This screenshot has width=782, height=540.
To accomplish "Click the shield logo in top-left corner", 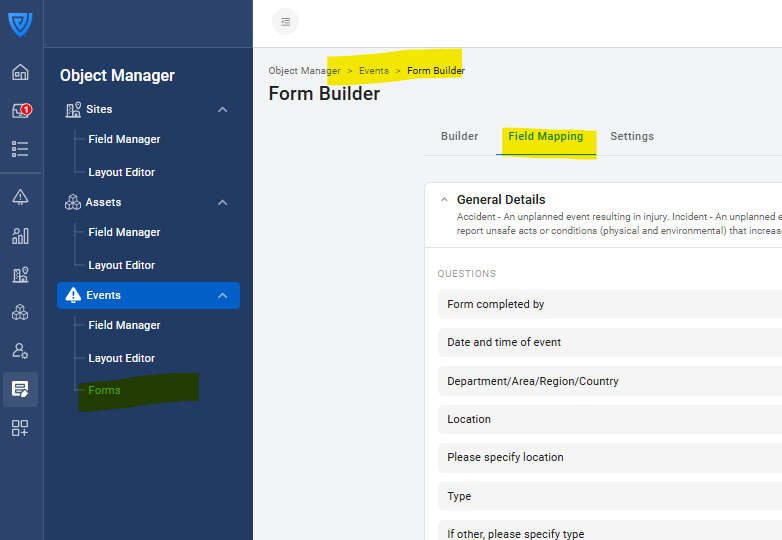I will click(20, 24).
